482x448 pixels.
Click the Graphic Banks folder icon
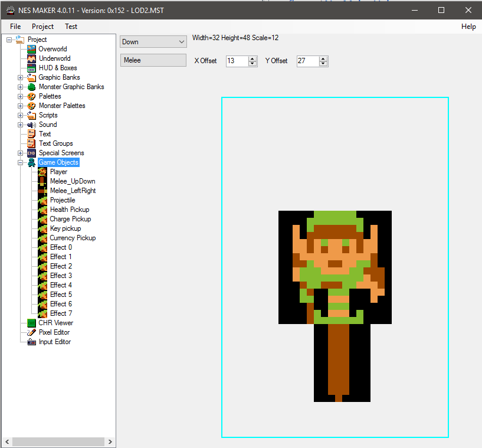(31, 77)
